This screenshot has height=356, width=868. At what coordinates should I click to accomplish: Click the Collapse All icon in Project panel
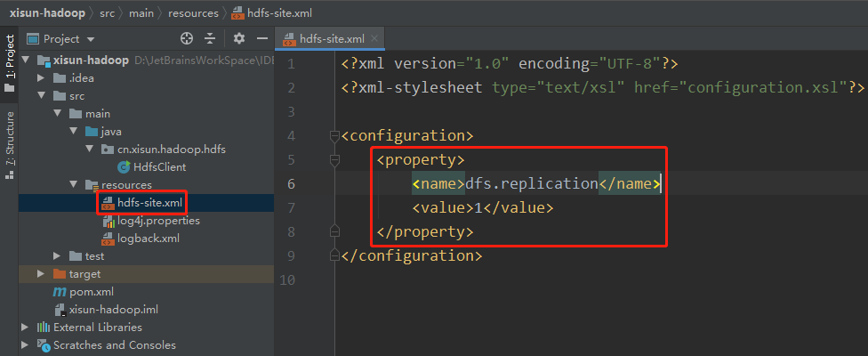click(210, 38)
